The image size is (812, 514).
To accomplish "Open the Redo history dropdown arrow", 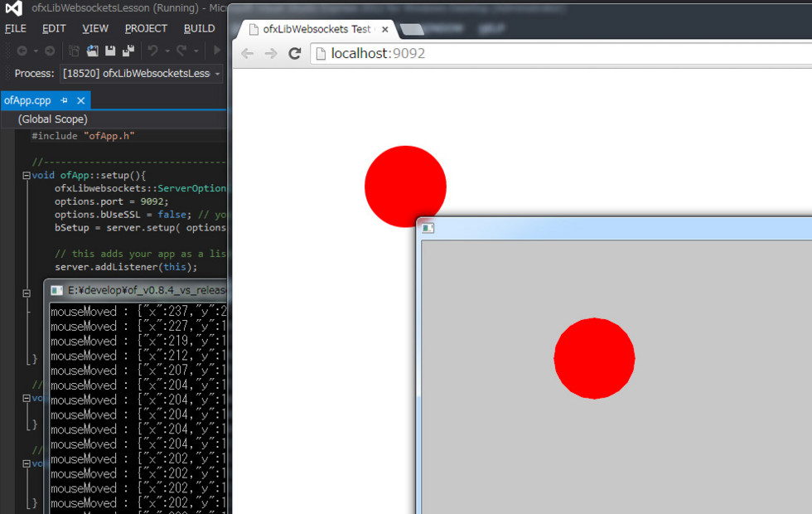I will tap(196, 51).
